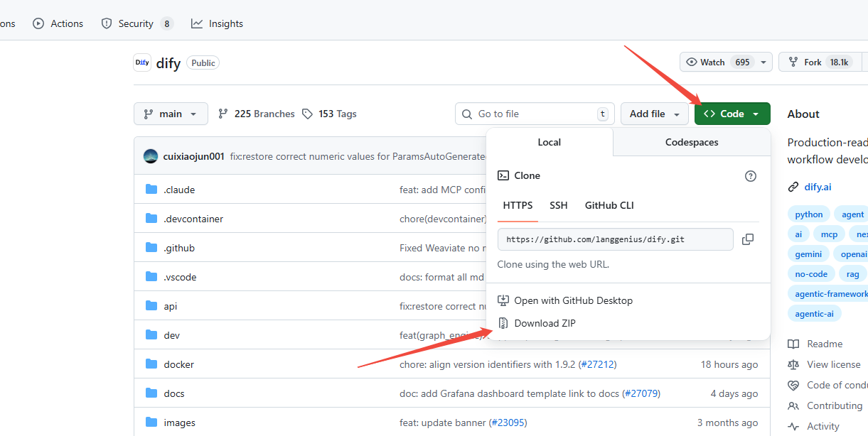Click the Go to file search field
This screenshot has height=436, width=868.
[x=535, y=114]
